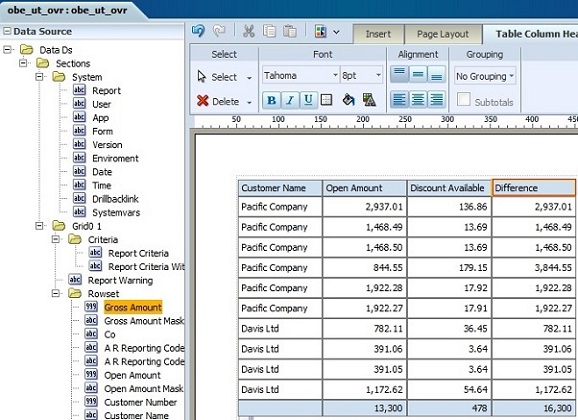Click the 999 icon beside Customer Number
Screen dimensions: 578x420
tap(91, 402)
